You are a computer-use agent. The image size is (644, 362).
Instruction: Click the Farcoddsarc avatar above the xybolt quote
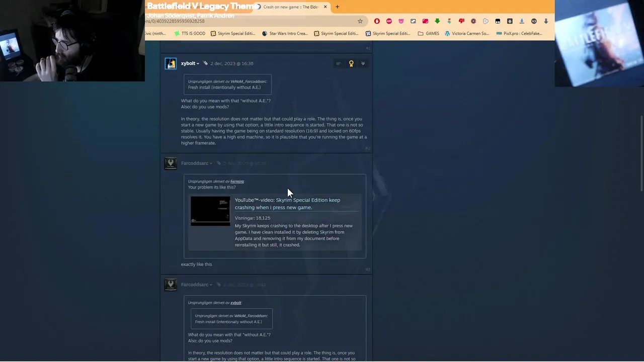[171, 285]
